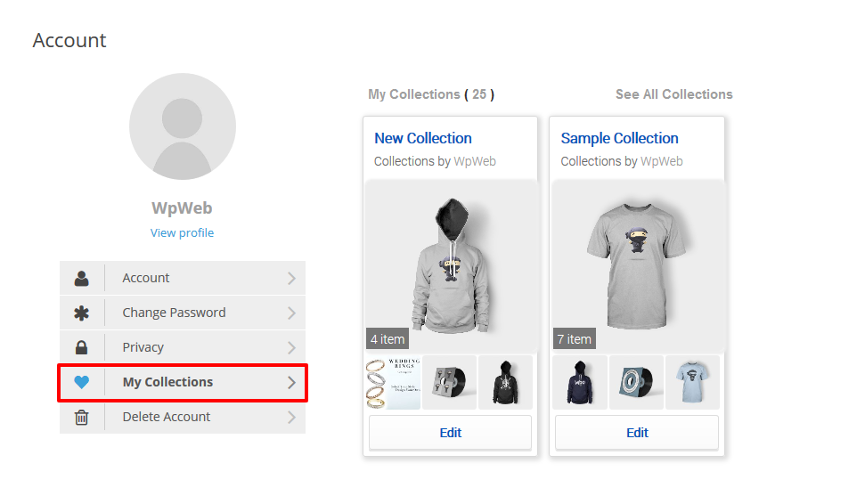Select the wedding rings thumbnail
The height and width of the screenshot is (504, 865).
(x=392, y=382)
